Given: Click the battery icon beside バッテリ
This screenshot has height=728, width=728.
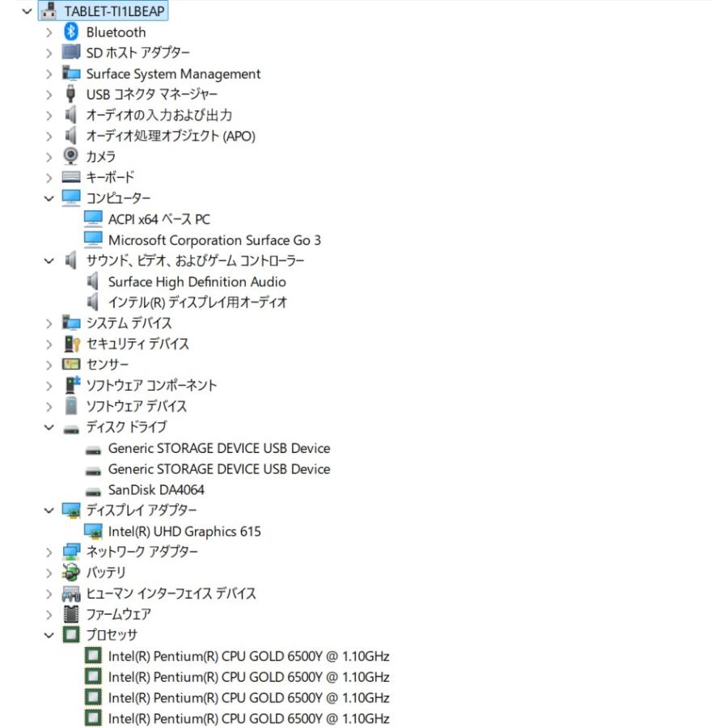Looking at the screenshot, I should point(71,573).
